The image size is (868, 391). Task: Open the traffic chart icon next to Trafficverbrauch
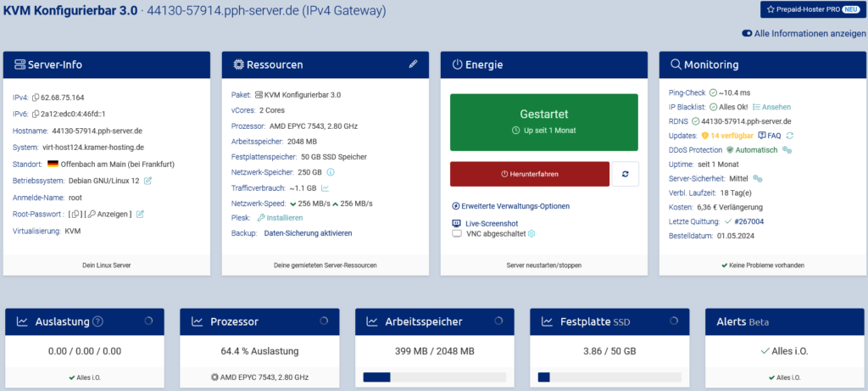click(x=325, y=187)
